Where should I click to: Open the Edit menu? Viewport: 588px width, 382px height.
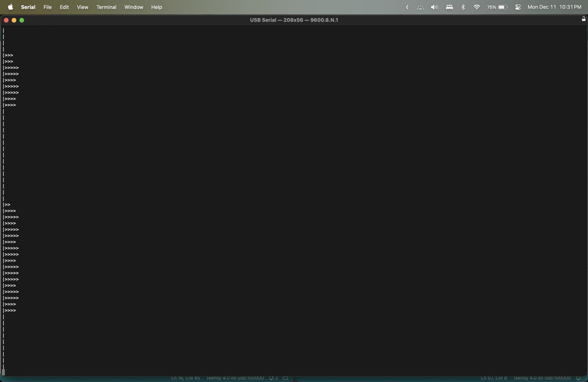tap(64, 7)
